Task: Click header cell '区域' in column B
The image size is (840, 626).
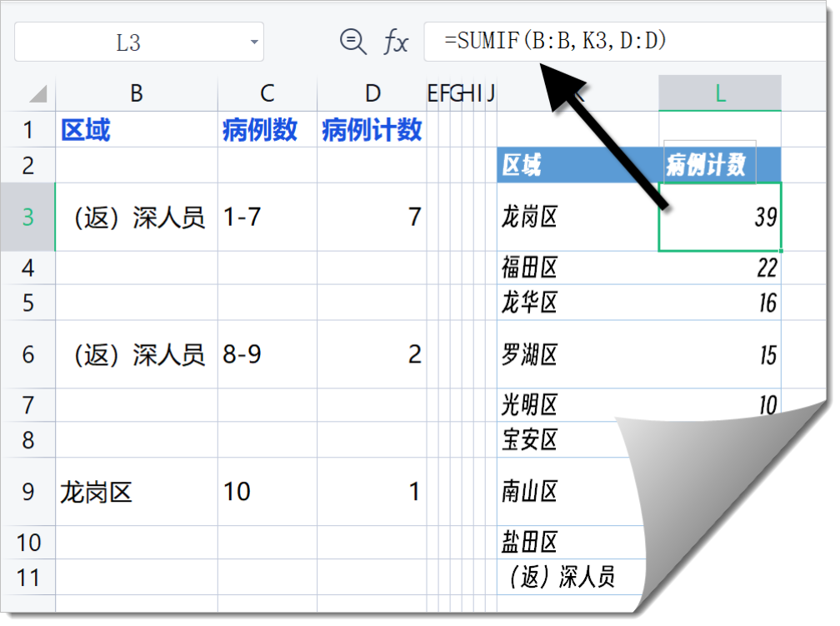Action: tap(137, 130)
